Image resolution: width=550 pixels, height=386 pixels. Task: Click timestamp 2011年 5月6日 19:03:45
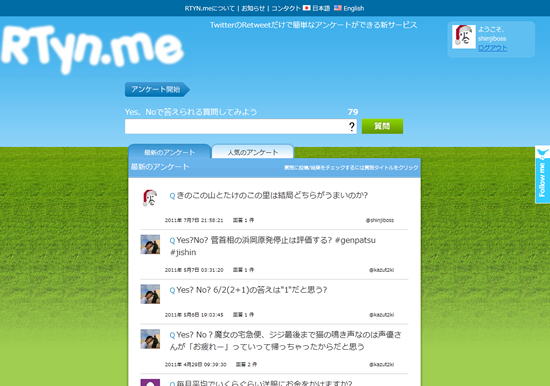pyautogui.click(x=194, y=315)
